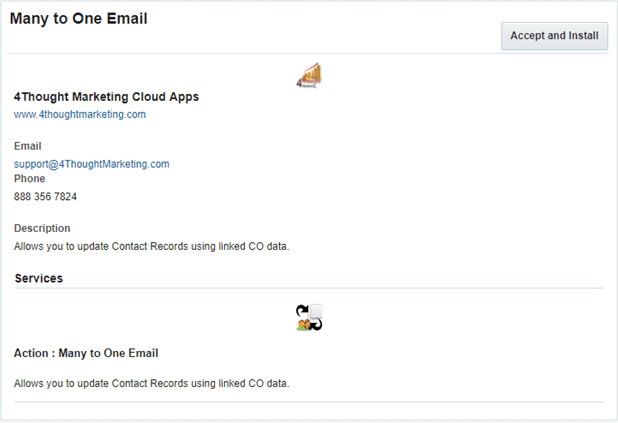Select the Action : Many to One Email heading
Image resolution: width=618 pixels, height=423 pixels.
pos(86,353)
